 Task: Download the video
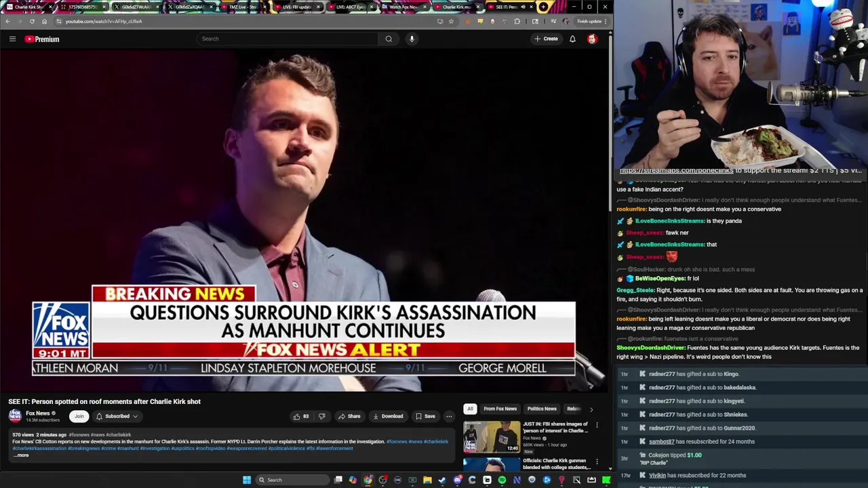(x=388, y=416)
